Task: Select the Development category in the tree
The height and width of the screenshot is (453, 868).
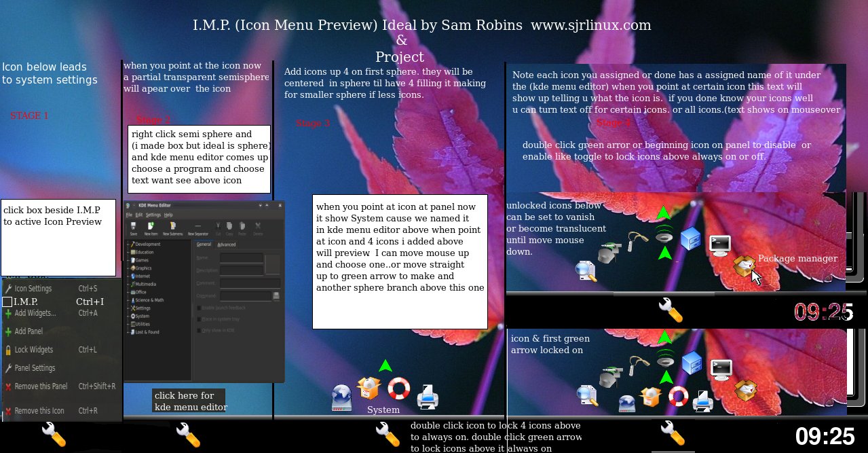Action: coord(145,244)
